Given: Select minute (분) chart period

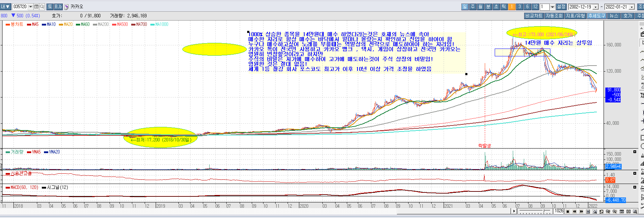Looking at the screenshot, I should point(488,7).
